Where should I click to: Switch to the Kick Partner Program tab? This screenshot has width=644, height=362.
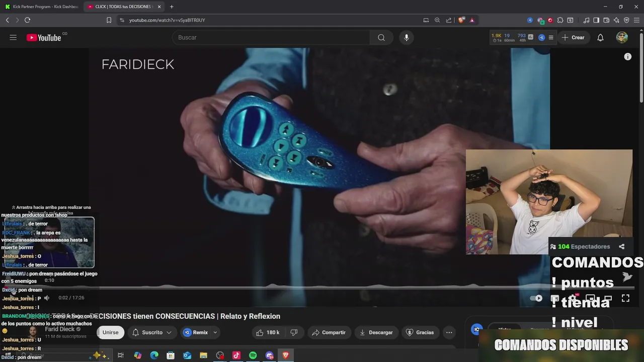point(41,7)
